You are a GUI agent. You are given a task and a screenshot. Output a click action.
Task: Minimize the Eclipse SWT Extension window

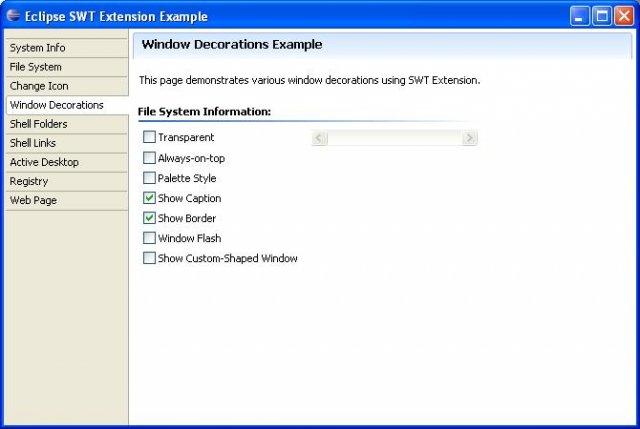point(579,16)
